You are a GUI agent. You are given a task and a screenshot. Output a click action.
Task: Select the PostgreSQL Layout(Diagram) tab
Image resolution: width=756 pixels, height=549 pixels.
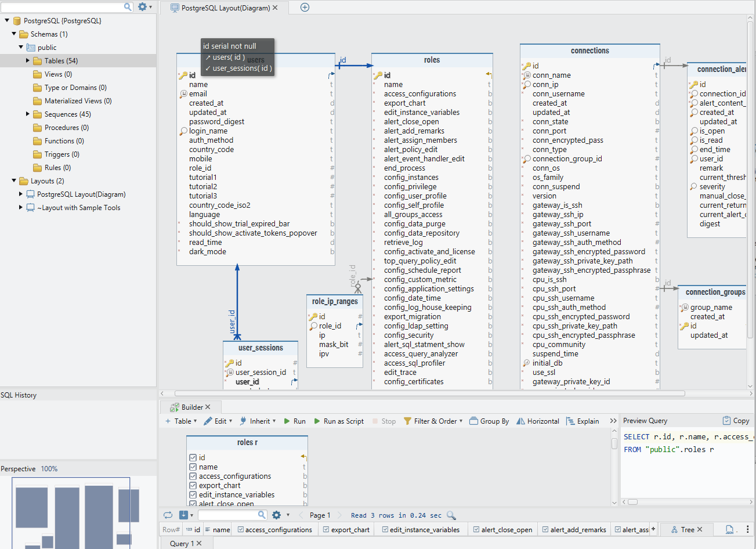[x=225, y=8]
